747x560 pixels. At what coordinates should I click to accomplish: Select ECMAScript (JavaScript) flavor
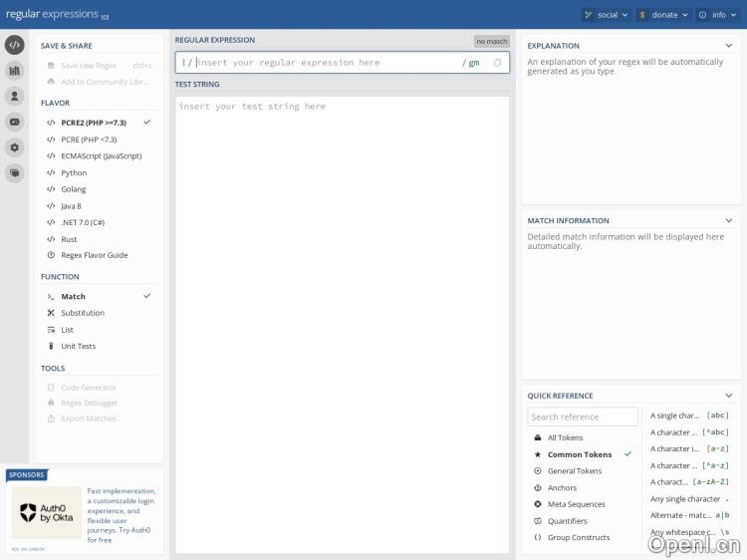[101, 155]
